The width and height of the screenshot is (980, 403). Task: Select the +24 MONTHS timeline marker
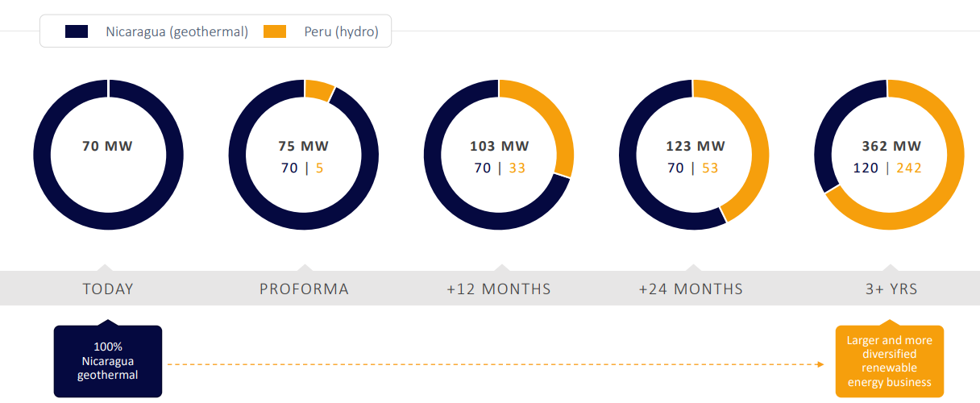point(691,289)
